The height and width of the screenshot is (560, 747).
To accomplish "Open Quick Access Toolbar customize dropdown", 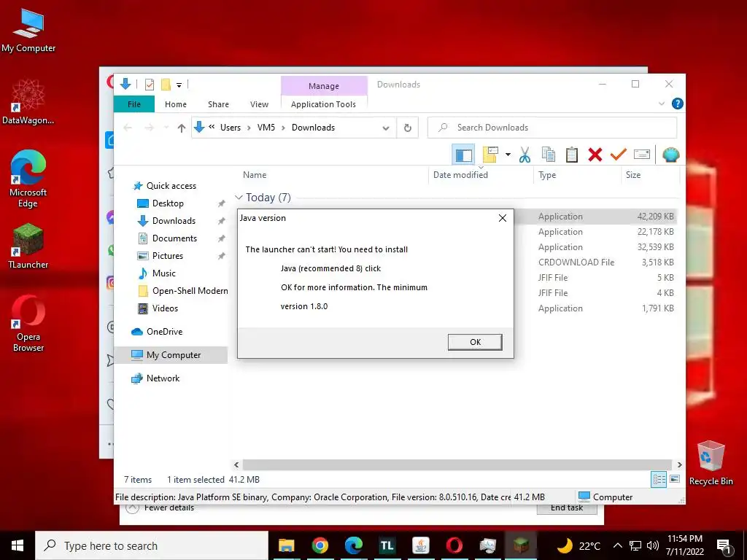I will [x=179, y=85].
